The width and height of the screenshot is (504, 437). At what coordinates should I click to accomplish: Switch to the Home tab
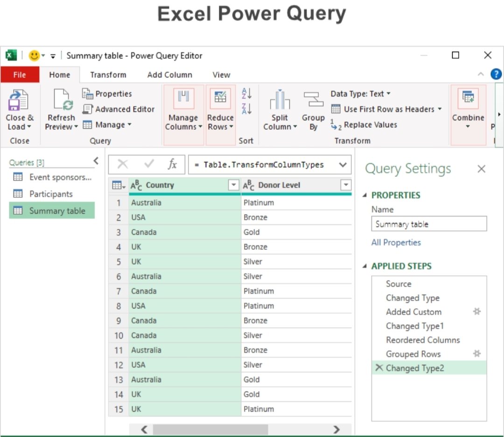(59, 75)
